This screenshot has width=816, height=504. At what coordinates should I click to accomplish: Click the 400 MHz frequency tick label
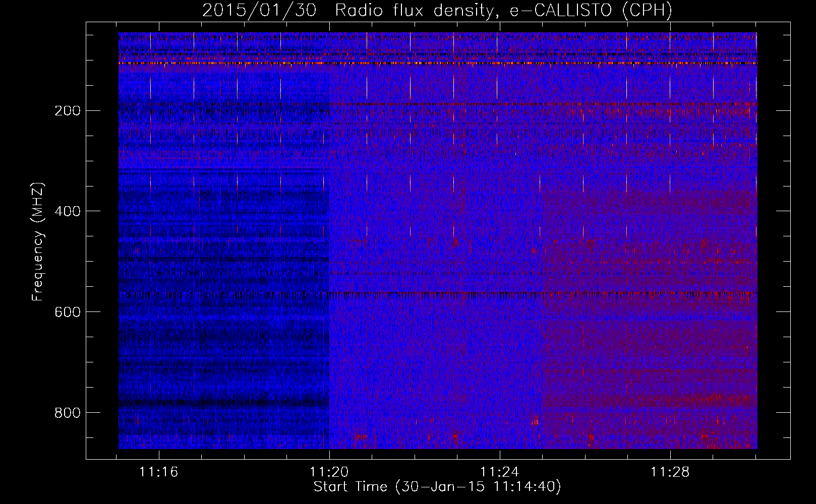68,211
